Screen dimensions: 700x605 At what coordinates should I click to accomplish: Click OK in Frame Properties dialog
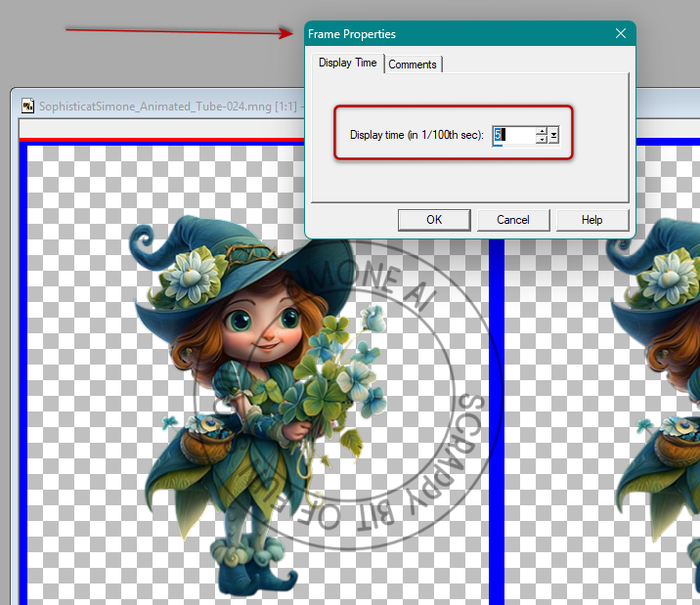click(x=434, y=220)
